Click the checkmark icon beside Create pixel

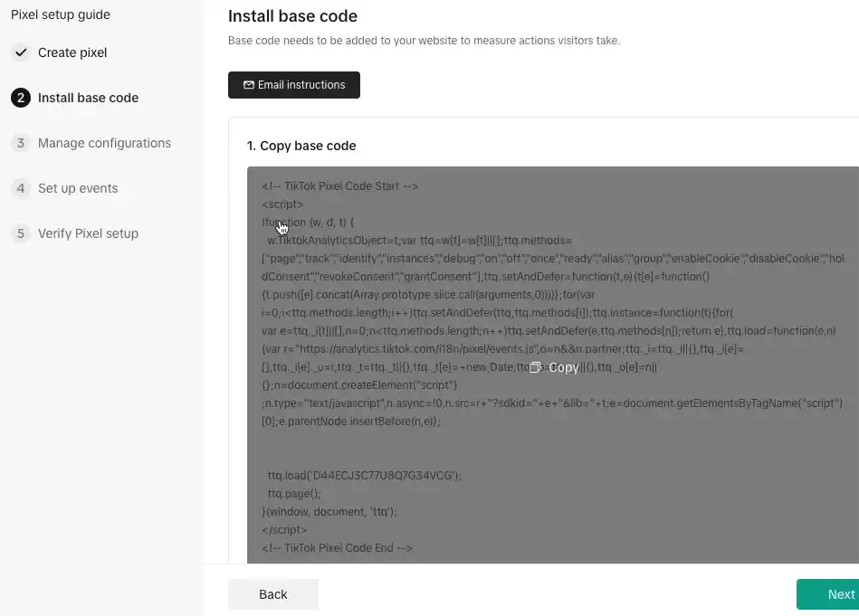tap(21, 52)
